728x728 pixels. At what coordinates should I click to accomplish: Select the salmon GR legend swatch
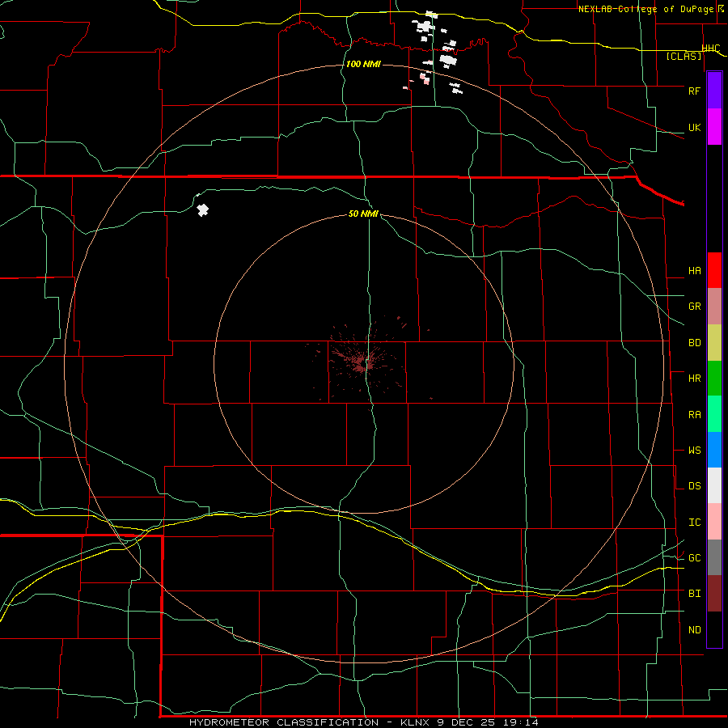pos(714,307)
